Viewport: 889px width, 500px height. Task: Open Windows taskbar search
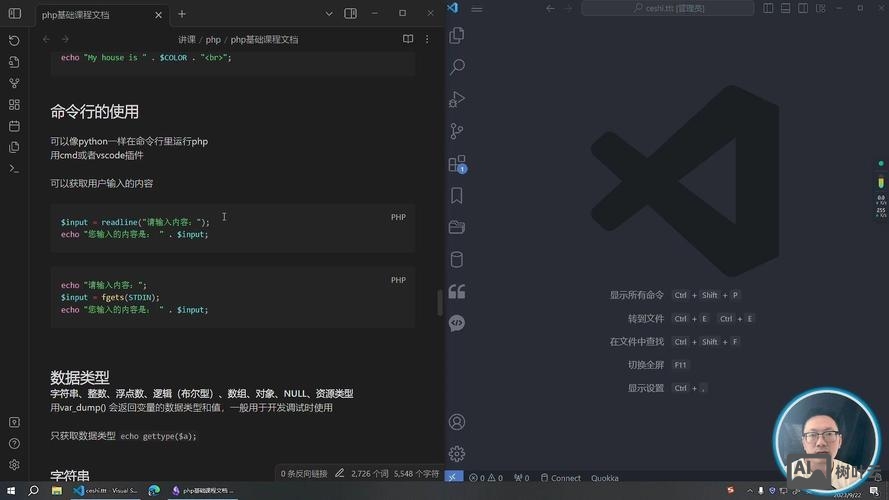[x=33, y=490]
